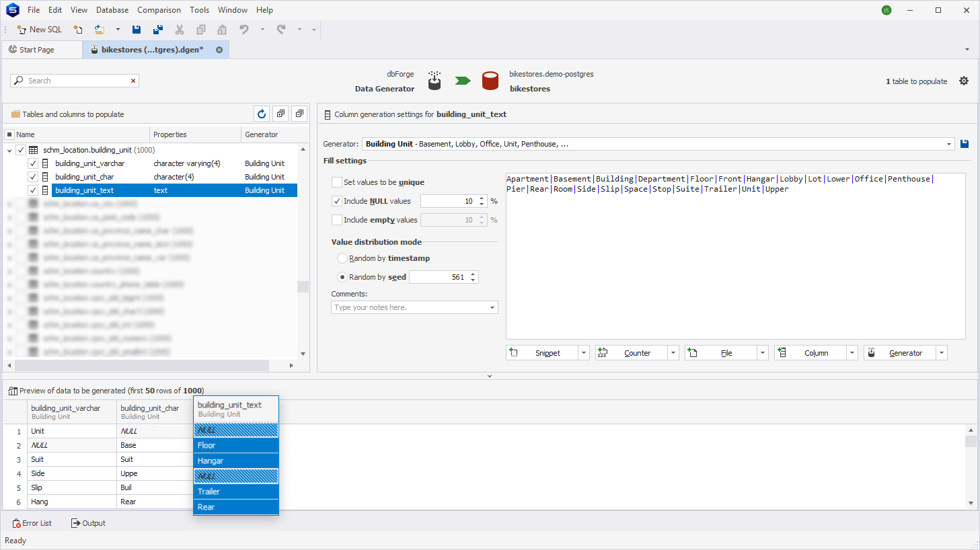
Task: Open the Edit menu
Action: [55, 10]
